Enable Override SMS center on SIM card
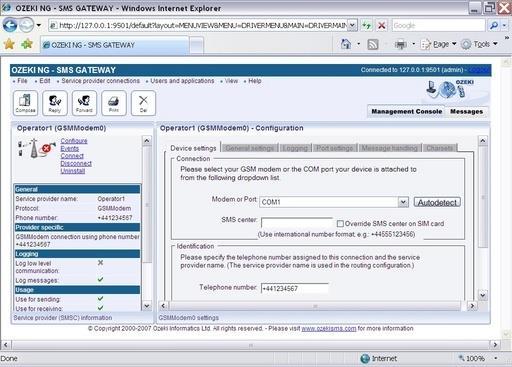This screenshot has width=512, height=367. click(x=340, y=224)
